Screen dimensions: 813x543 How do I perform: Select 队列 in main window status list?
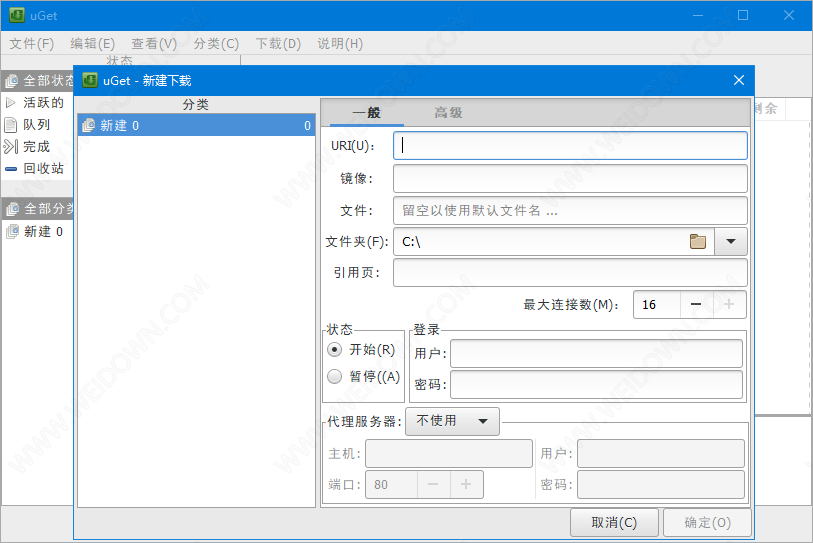coord(37,125)
